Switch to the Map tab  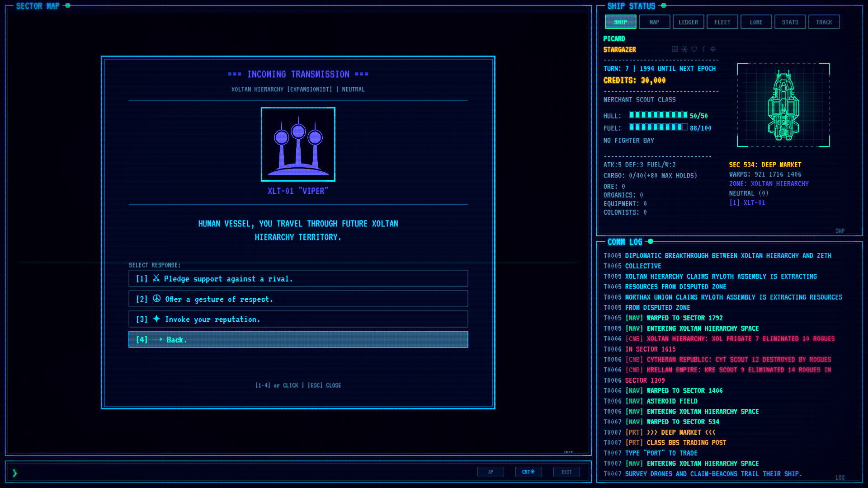tap(654, 22)
